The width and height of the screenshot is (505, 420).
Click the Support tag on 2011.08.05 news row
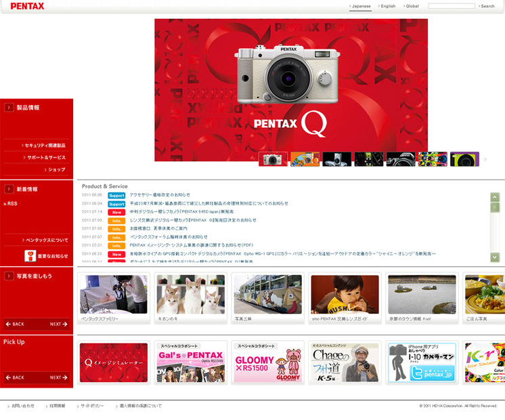click(x=116, y=196)
